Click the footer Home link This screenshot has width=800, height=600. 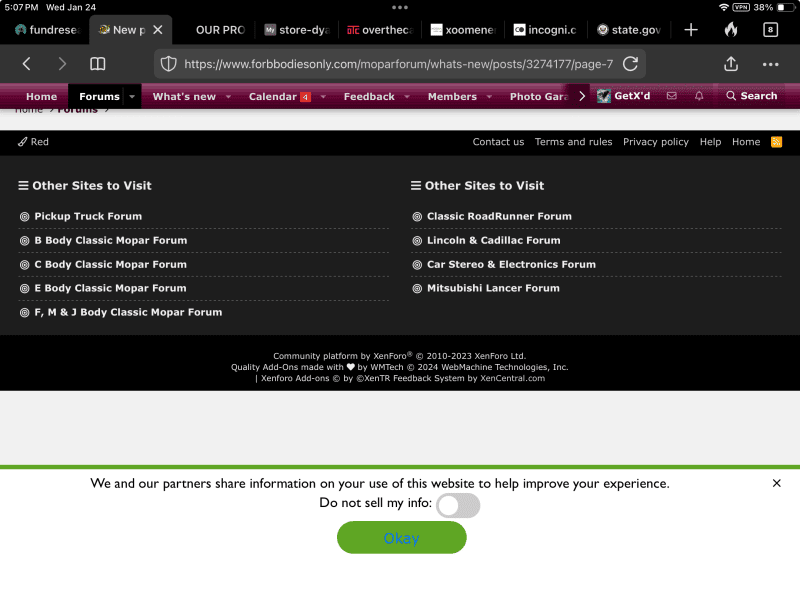pyautogui.click(x=746, y=142)
